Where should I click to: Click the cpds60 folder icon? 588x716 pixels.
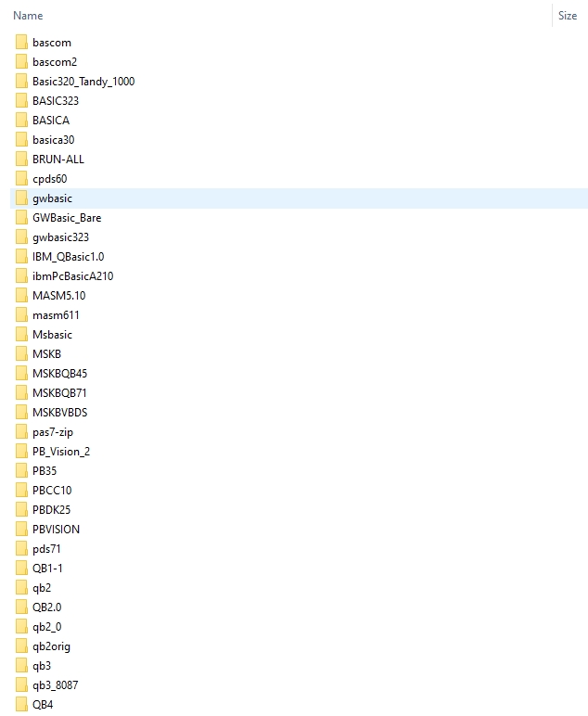pyautogui.click(x=21, y=179)
